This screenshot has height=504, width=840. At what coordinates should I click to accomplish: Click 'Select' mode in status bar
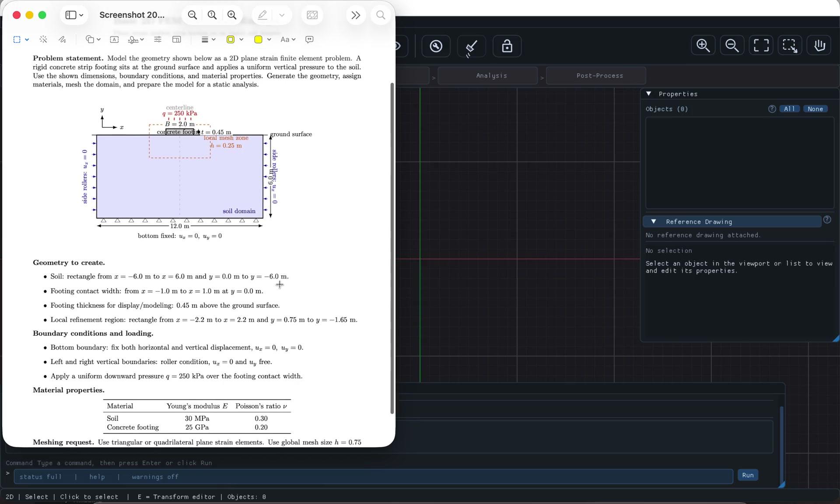point(37,497)
